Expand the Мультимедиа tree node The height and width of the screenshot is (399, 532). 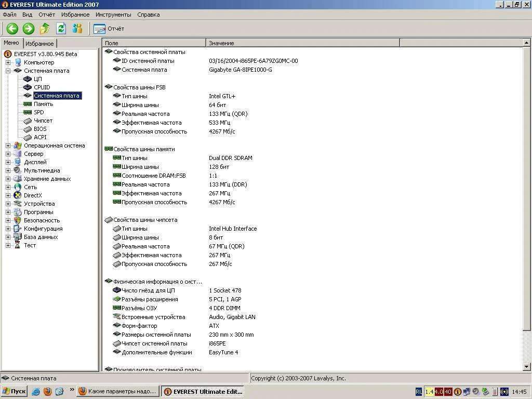[8, 170]
